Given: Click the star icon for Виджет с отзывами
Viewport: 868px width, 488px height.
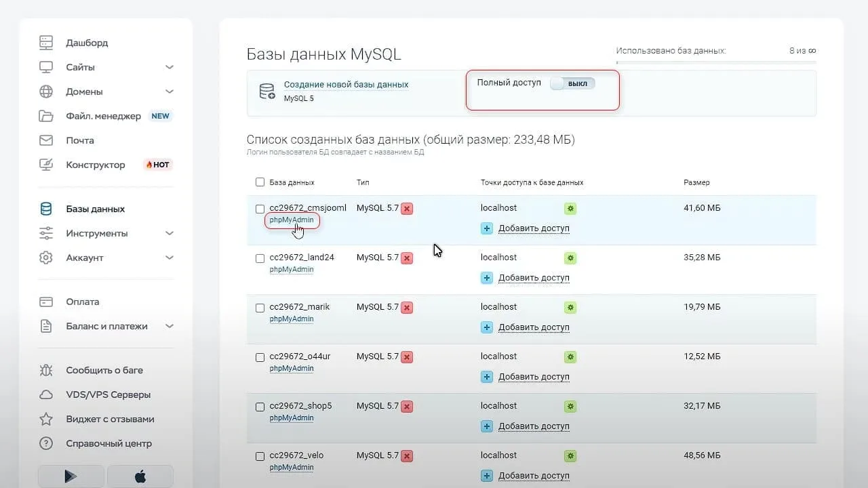Looking at the screenshot, I should click(46, 419).
